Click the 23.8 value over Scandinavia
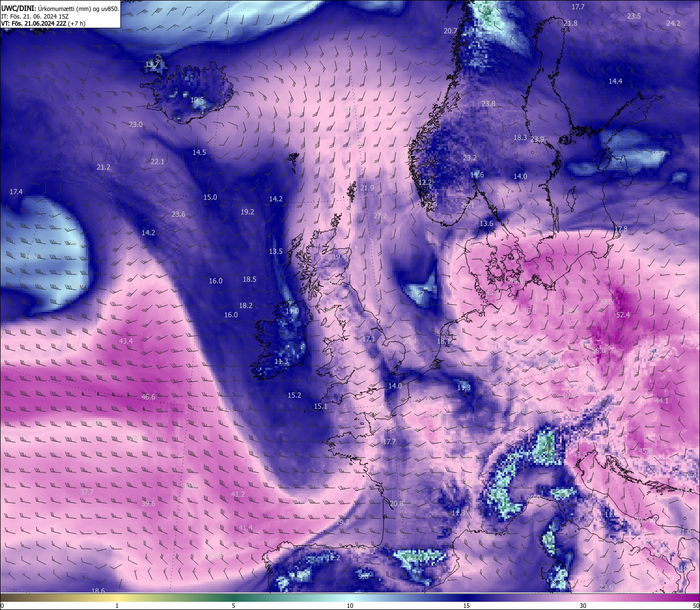The image size is (700, 610). [488, 103]
